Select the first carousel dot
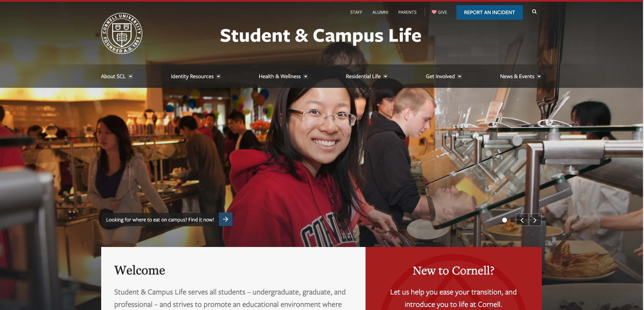The image size is (644, 310). click(505, 220)
